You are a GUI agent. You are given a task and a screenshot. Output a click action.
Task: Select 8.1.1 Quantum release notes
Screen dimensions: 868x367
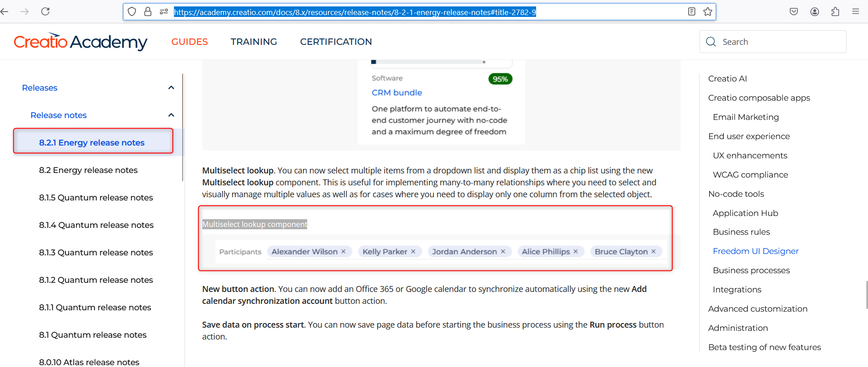pyautogui.click(x=95, y=307)
